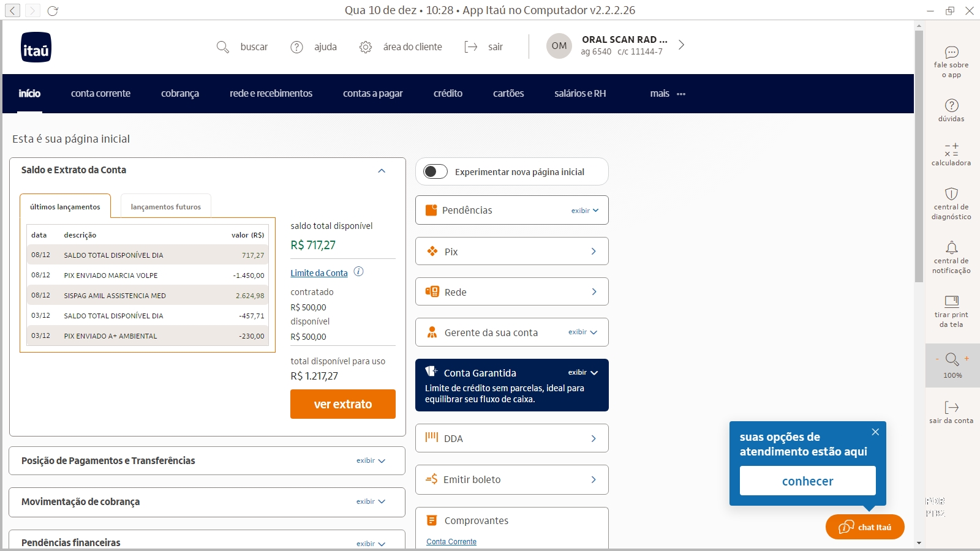Click the Pendências orange icon
The width and height of the screenshot is (980, 551).
pyautogui.click(x=431, y=210)
